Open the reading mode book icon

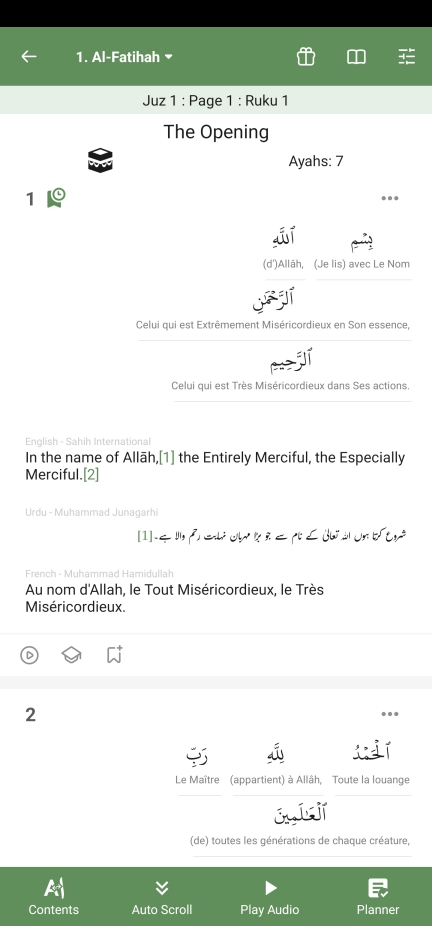tap(356, 57)
